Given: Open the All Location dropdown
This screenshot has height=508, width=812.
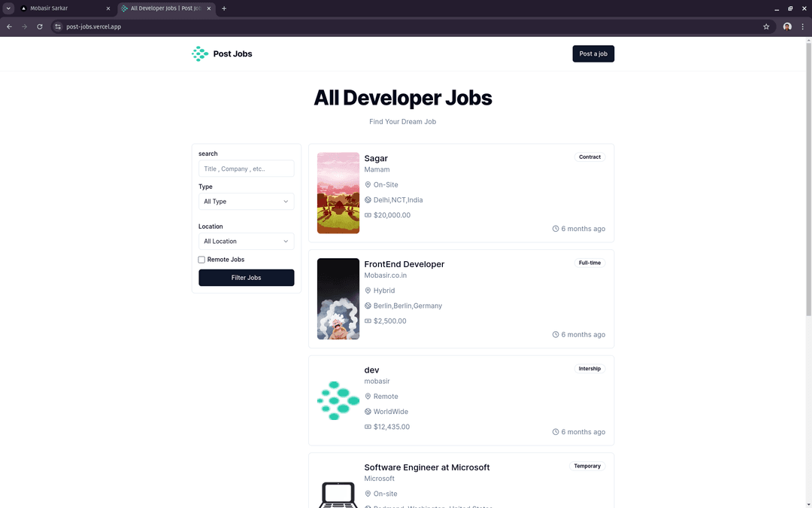Looking at the screenshot, I should 247,241.
